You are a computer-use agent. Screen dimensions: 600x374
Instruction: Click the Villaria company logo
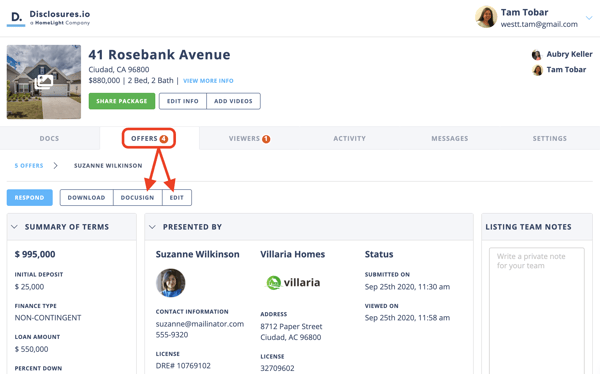point(293,283)
